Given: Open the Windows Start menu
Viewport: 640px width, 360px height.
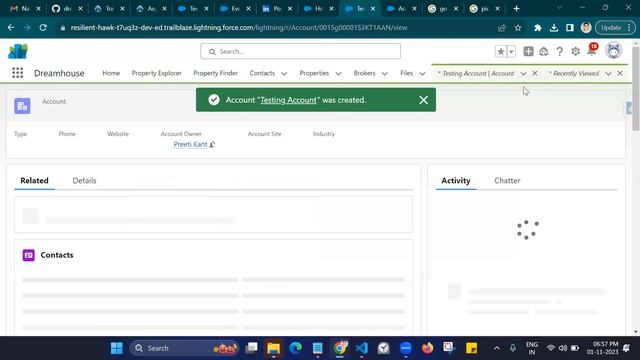Looking at the screenshot, I should click(x=117, y=348).
